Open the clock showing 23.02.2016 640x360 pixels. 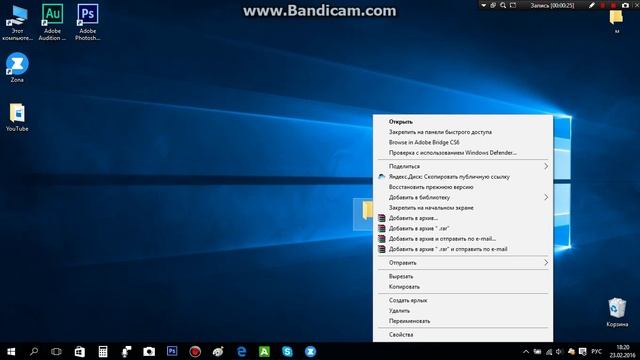click(x=623, y=351)
